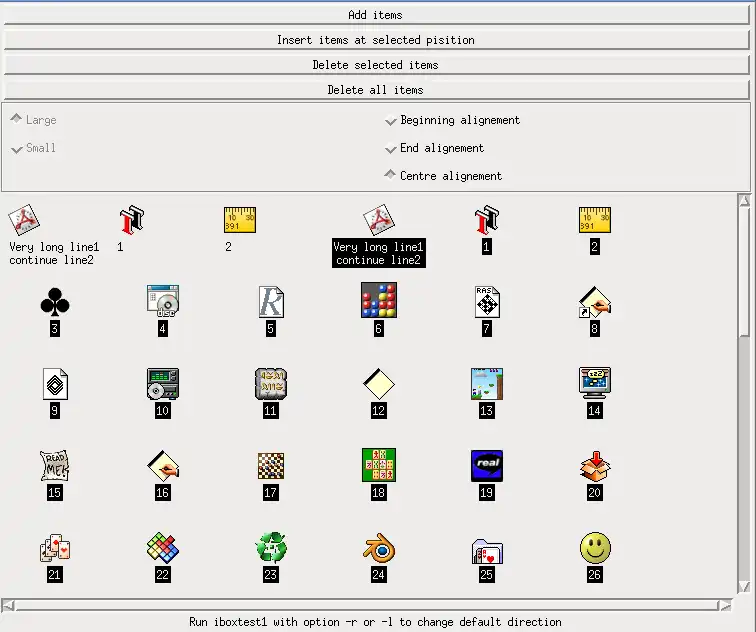Select the unselected PDF icon in first row
The image size is (756, 632).
pyautogui.click(x=24, y=220)
